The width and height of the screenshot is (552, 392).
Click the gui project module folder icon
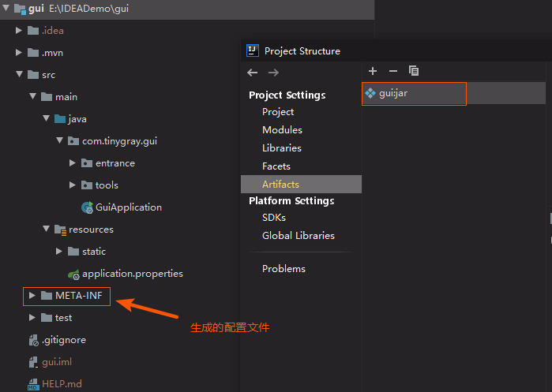tap(20, 9)
